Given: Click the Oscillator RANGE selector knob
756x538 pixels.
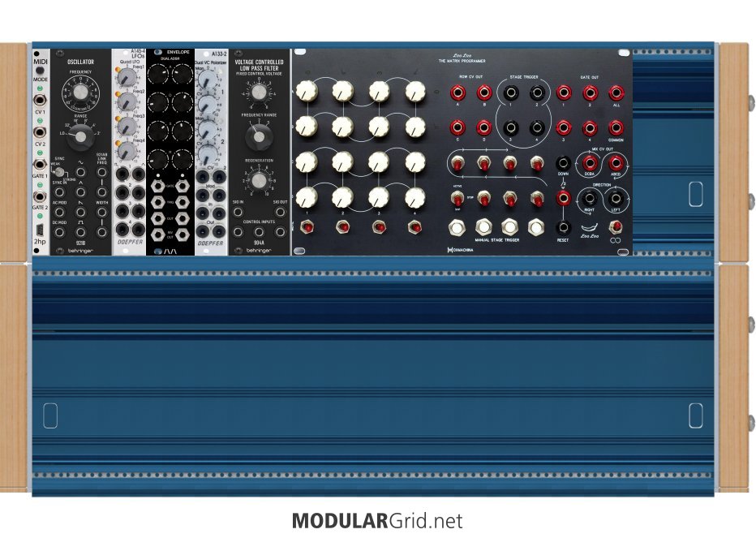Looking at the screenshot, I should tap(80, 137).
